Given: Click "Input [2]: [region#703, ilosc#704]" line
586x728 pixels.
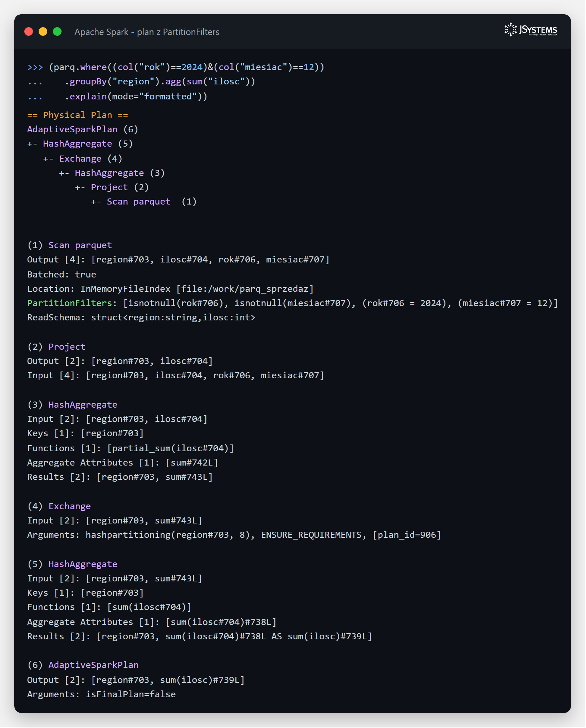Looking at the screenshot, I should click(117, 419).
